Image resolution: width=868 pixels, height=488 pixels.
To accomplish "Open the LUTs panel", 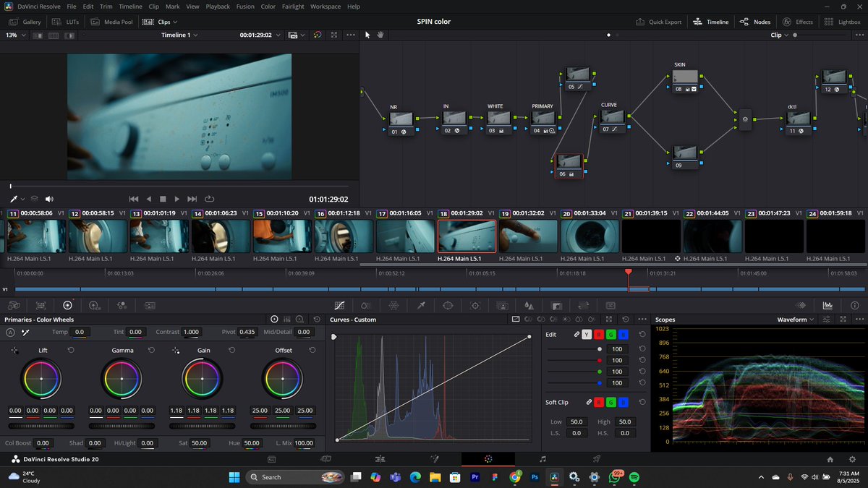I will (x=65, y=22).
